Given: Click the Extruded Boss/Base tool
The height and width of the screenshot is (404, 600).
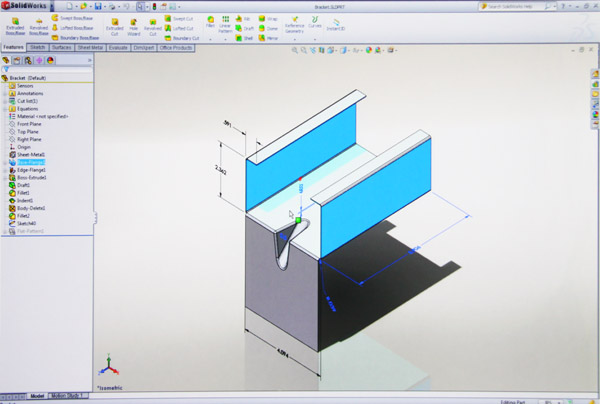Looking at the screenshot, I should pyautogui.click(x=15, y=26).
